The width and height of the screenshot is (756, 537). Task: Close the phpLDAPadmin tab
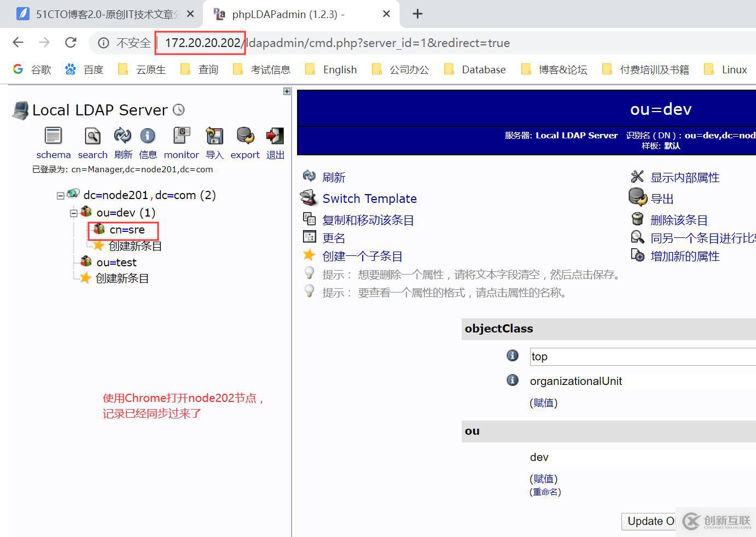point(386,14)
